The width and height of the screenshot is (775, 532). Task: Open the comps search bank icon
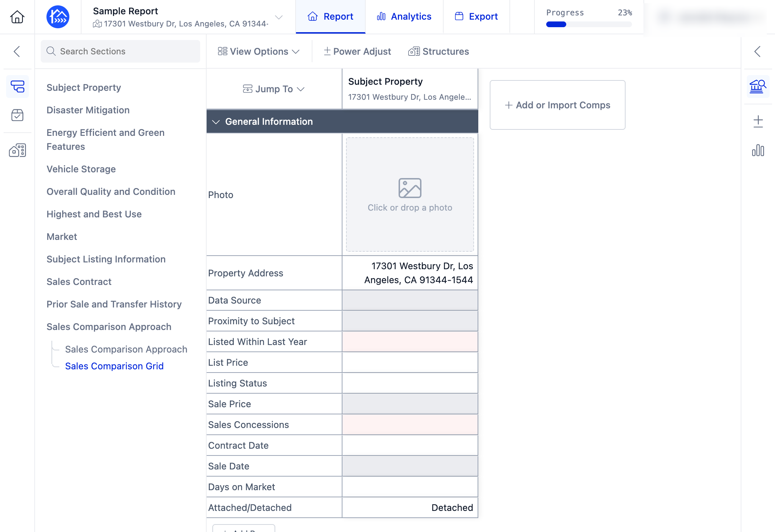tap(758, 87)
